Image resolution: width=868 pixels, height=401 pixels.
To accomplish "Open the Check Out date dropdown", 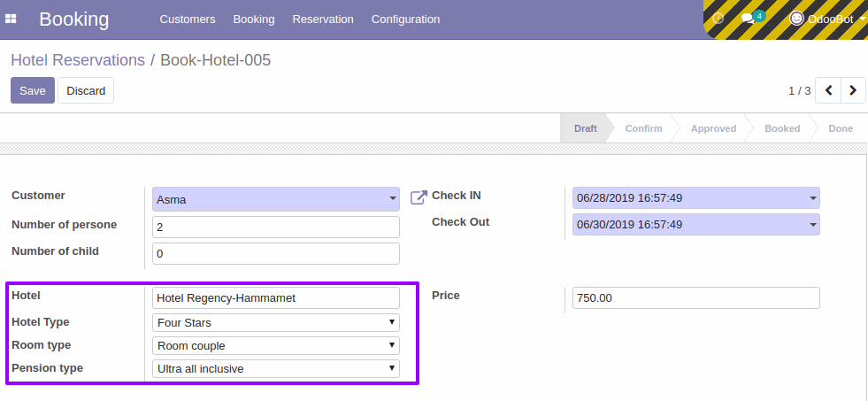I will pyautogui.click(x=695, y=224).
